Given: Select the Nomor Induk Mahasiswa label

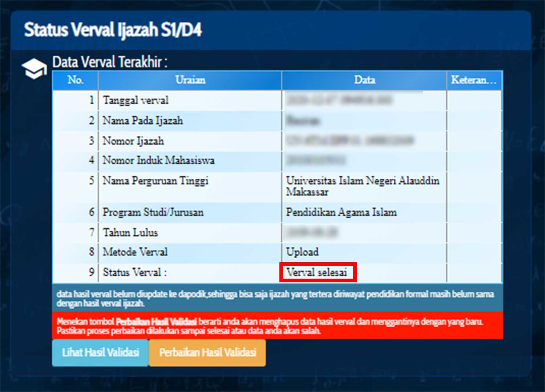Looking at the screenshot, I should (159, 160).
